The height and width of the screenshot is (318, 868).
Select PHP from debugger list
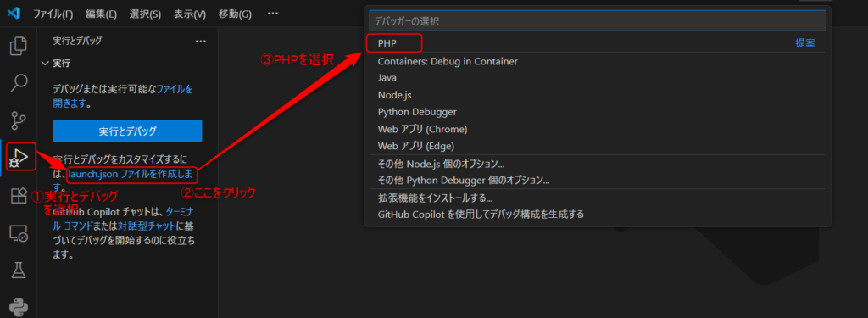598,43
